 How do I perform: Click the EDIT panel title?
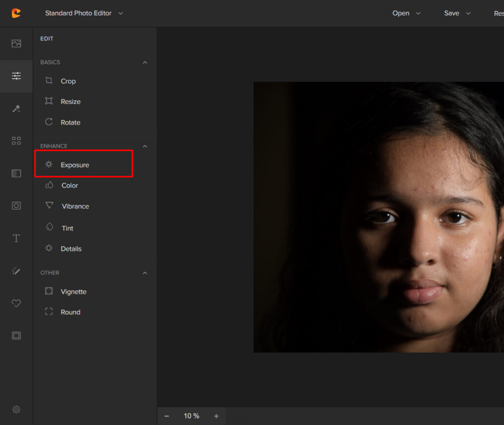click(47, 38)
